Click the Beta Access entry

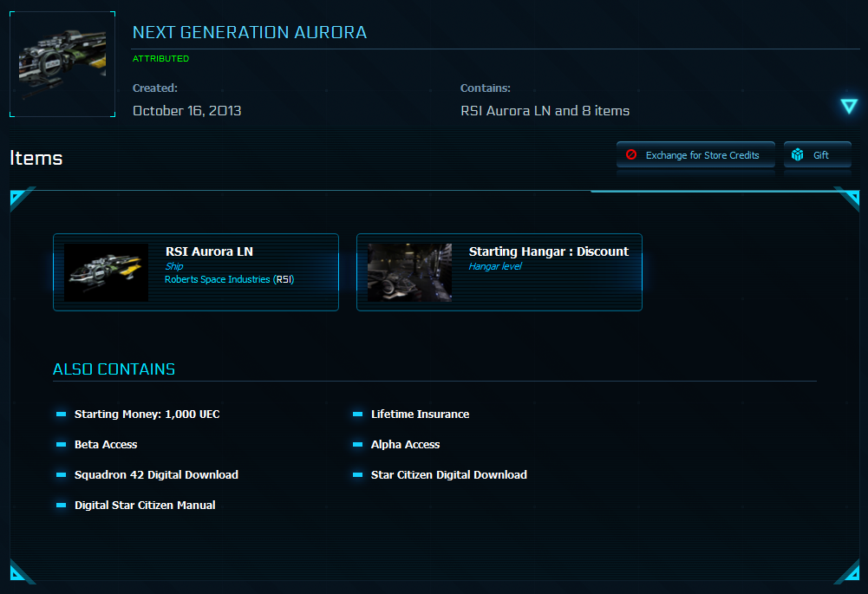tap(106, 445)
